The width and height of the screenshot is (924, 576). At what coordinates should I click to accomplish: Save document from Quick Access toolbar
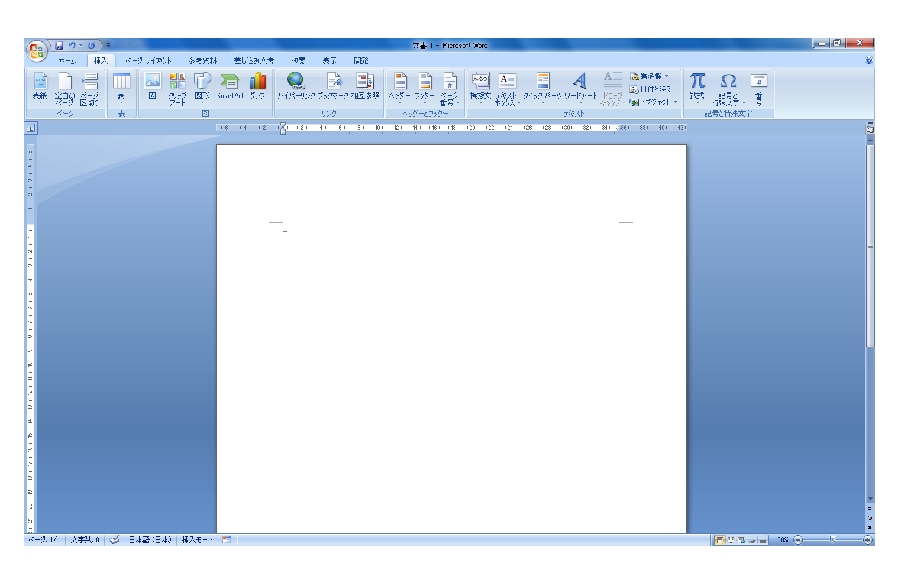pyautogui.click(x=59, y=45)
